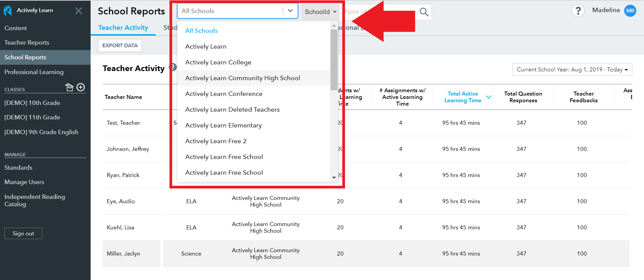Open the Current School Year date dropdown
This screenshot has width=644, height=280.
point(572,69)
